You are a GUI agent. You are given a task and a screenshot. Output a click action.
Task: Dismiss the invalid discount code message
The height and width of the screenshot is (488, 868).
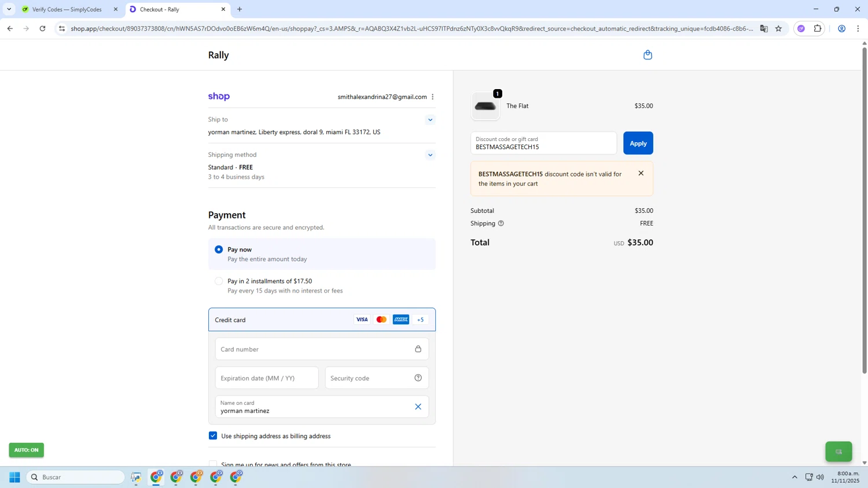pos(641,173)
